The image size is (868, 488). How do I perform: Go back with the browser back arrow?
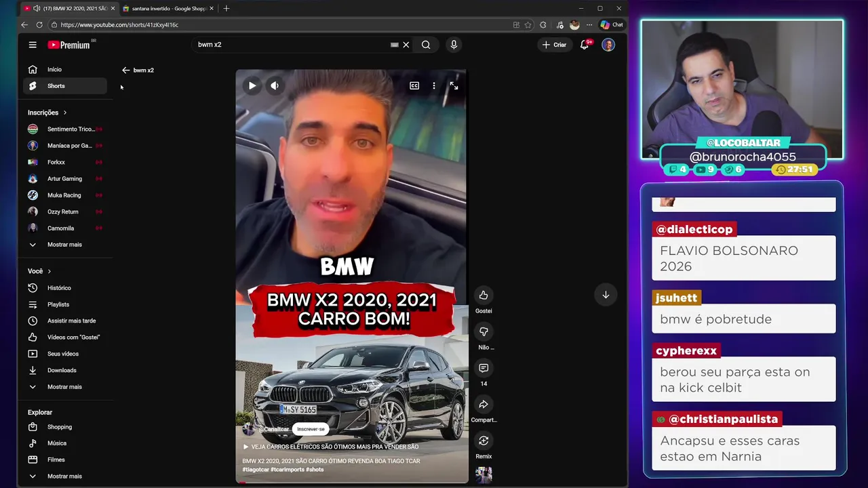click(x=24, y=25)
